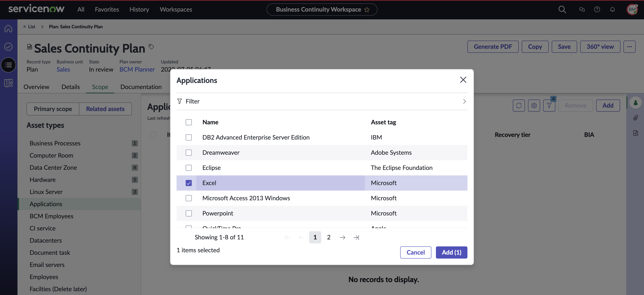Open the List sidebar icon
644x295 pixels.
[x=8, y=65]
